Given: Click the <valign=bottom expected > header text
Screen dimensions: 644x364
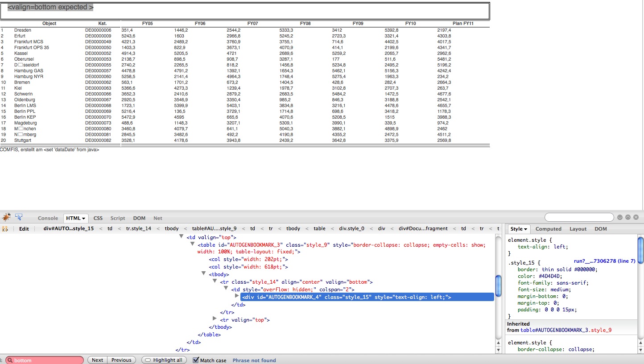Looking at the screenshot, I should pyautogui.click(x=50, y=7).
